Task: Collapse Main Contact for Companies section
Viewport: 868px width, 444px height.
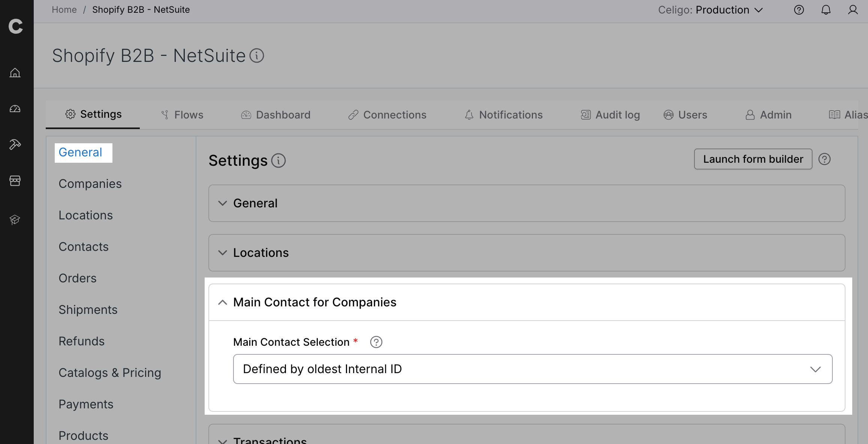Action: click(x=527, y=302)
